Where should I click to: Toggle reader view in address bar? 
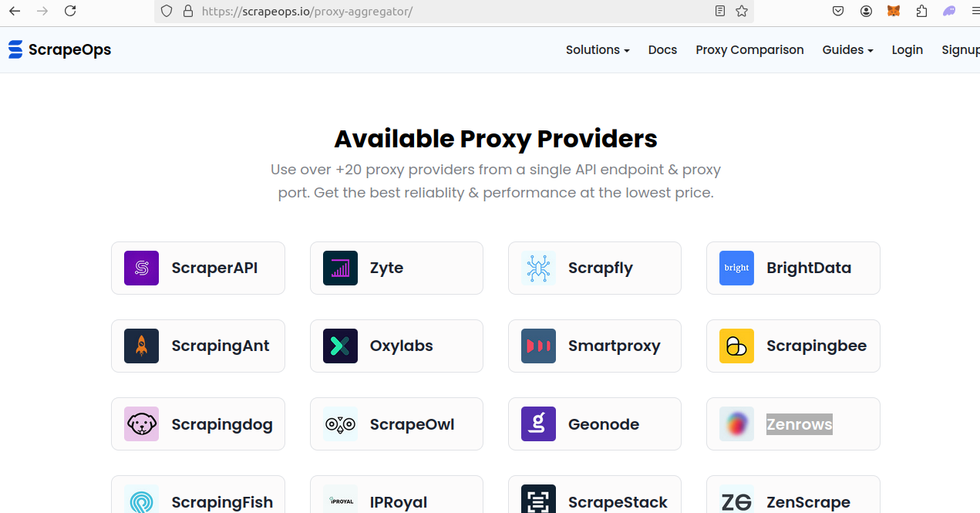click(x=720, y=12)
